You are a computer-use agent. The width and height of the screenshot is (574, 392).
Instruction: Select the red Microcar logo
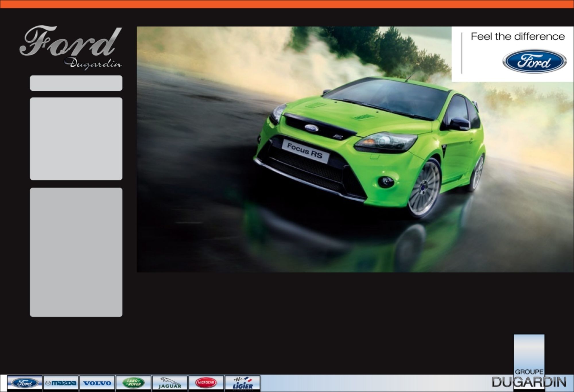(206, 383)
